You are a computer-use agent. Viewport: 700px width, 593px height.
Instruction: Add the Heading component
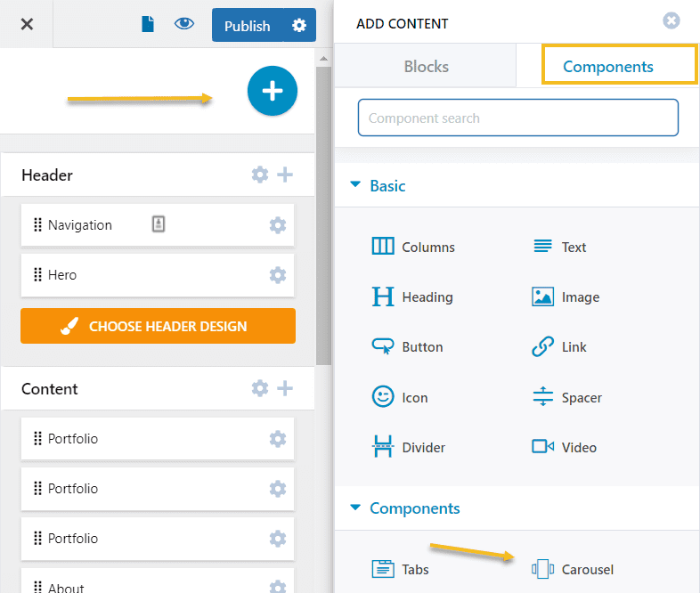pyautogui.click(x=412, y=297)
